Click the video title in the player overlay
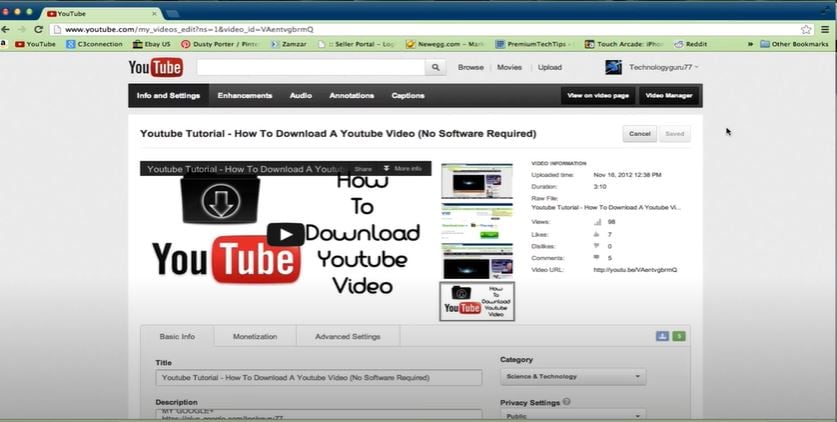837x422 pixels. point(244,169)
